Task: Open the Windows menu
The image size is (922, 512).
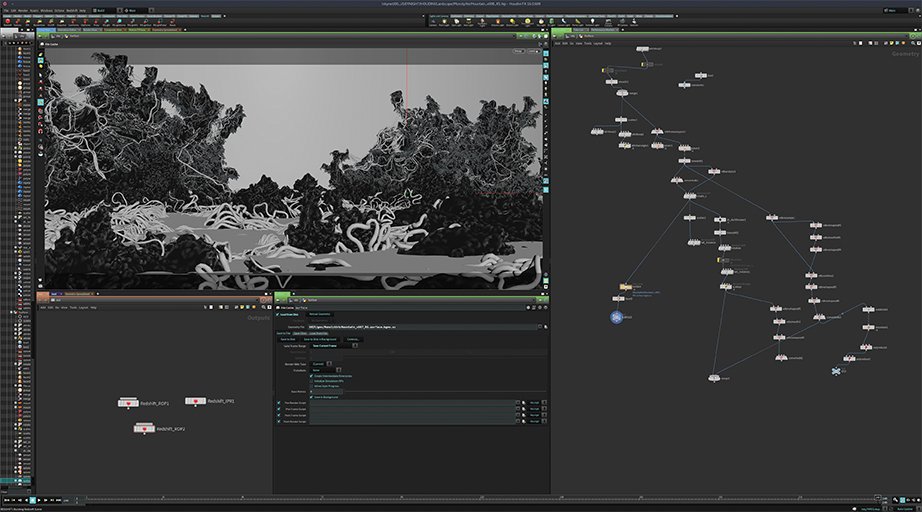Action: (46, 11)
